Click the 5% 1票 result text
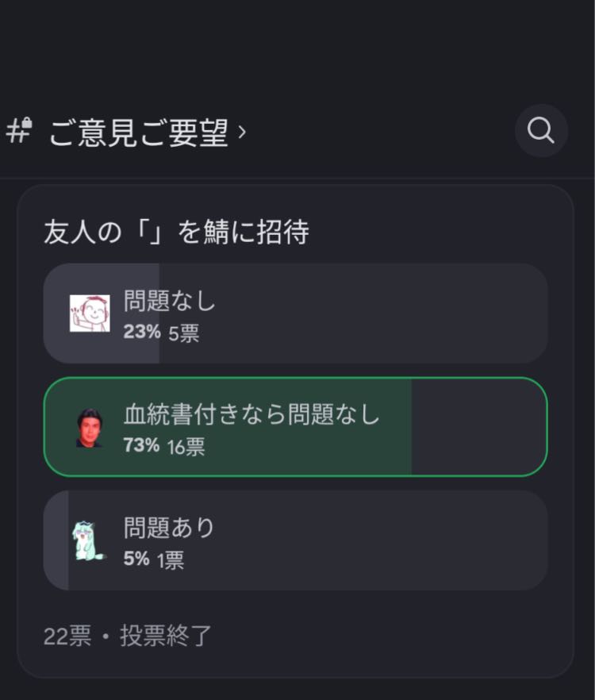This screenshot has height=700, width=595. pos(154,560)
